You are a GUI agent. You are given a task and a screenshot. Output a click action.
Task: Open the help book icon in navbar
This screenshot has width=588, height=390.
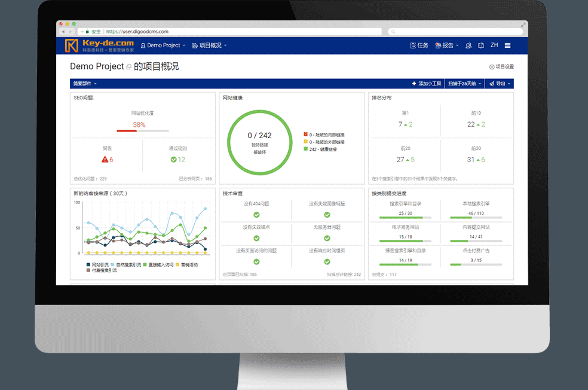pos(481,45)
